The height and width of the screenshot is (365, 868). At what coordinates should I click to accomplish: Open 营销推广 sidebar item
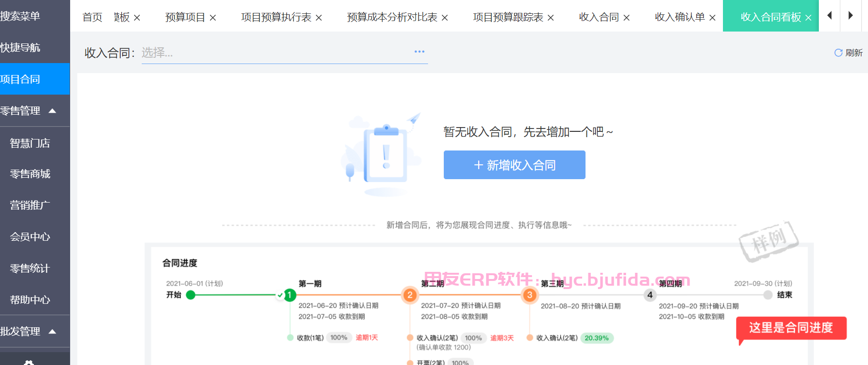click(30, 205)
